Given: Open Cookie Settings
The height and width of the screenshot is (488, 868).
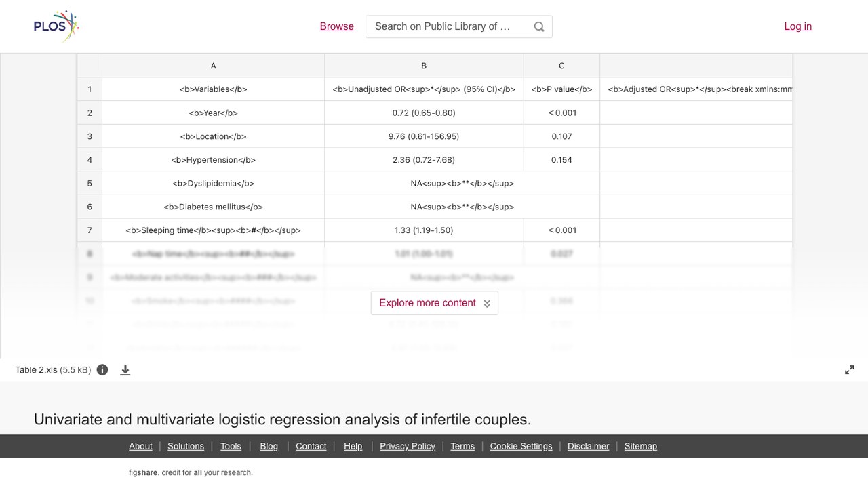Looking at the screenshot, I should coord(521,446).
